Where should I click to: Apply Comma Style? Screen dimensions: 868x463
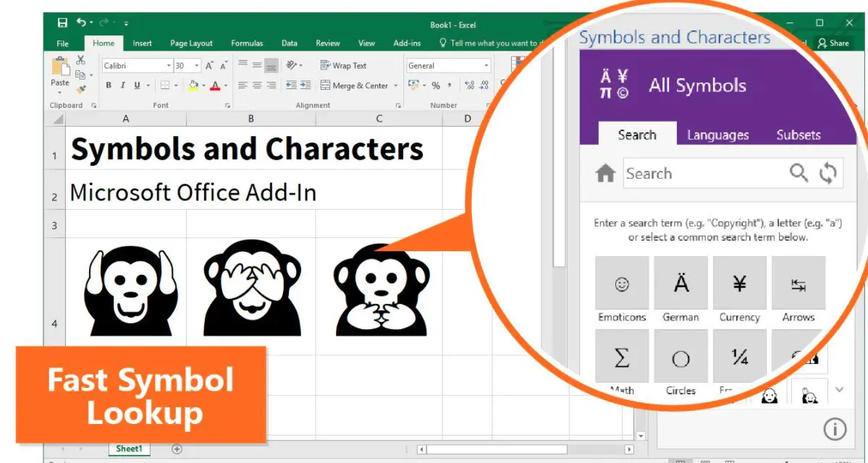coord(450,85)
